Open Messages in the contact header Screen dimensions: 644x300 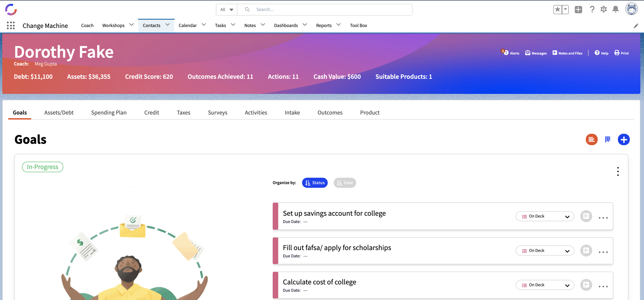click(536, 53)
